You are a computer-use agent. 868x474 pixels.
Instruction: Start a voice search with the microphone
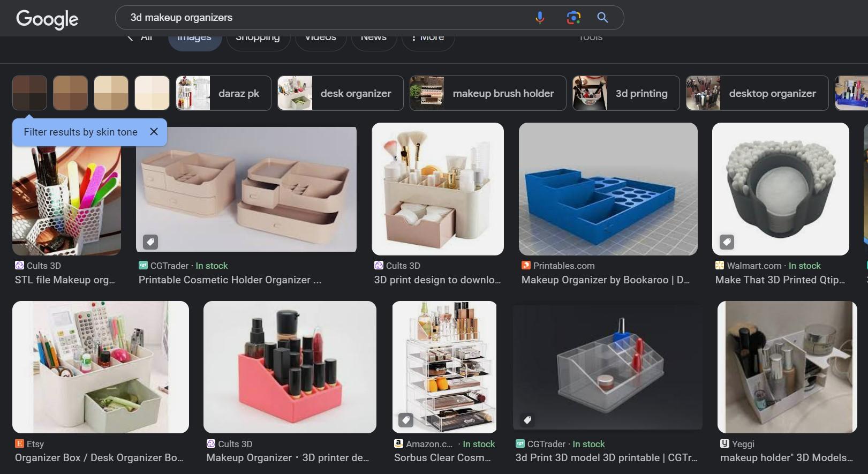pos(540,18)
